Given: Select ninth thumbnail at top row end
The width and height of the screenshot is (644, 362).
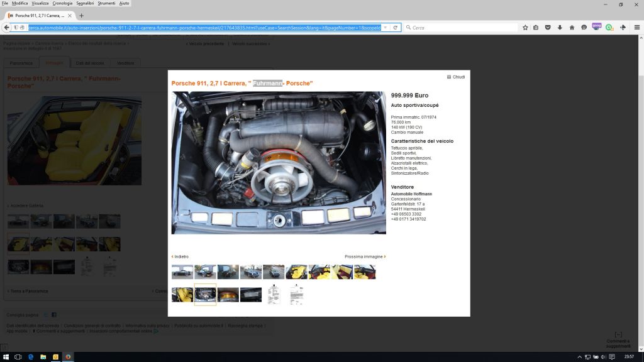Looking at the screenshot, I should pyautogui.click(x=365, y=271).
